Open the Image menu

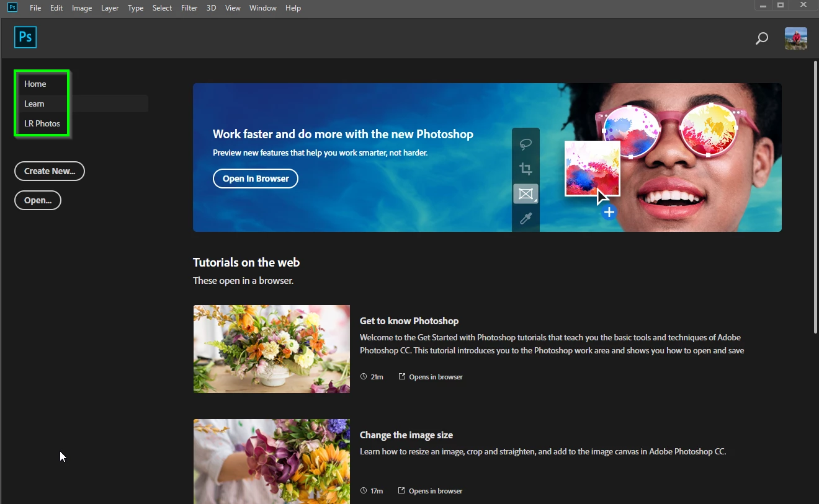(82, 8)
